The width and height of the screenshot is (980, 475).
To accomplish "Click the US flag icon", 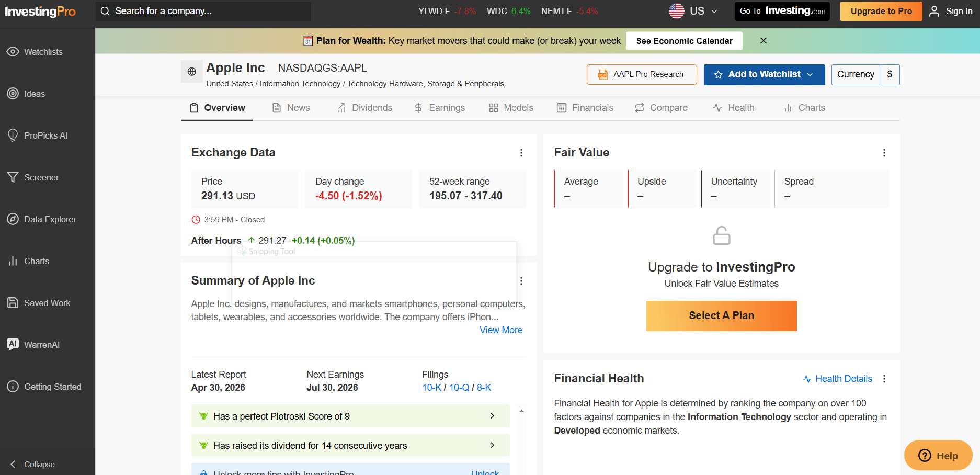I will click(x=677, y=11).
